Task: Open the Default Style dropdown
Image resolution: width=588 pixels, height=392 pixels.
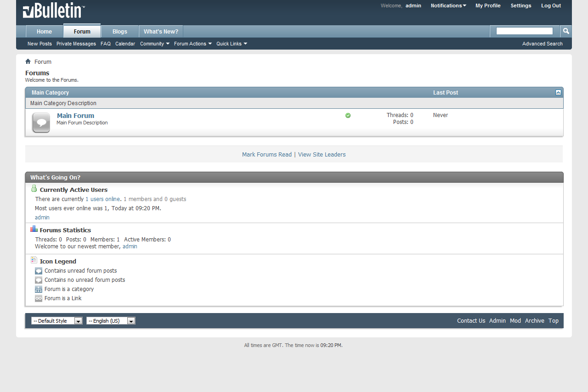Action: pos(57,321)
